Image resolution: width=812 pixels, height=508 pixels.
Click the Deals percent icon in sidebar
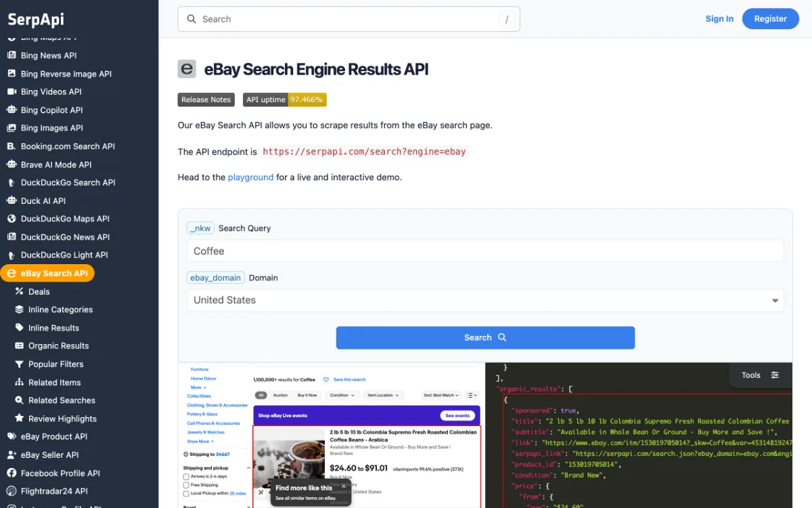click(19, 291)
